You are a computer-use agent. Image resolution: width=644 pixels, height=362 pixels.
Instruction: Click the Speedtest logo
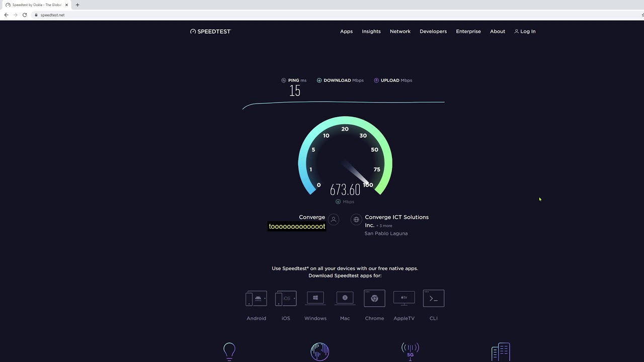click(210, 31)
